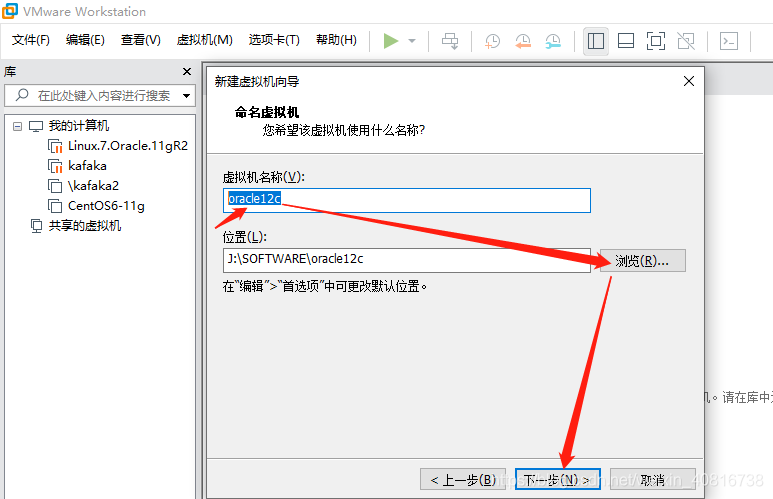Close the 库 library panel
This screenshot has height=499, width=773.
pos(187,71)
